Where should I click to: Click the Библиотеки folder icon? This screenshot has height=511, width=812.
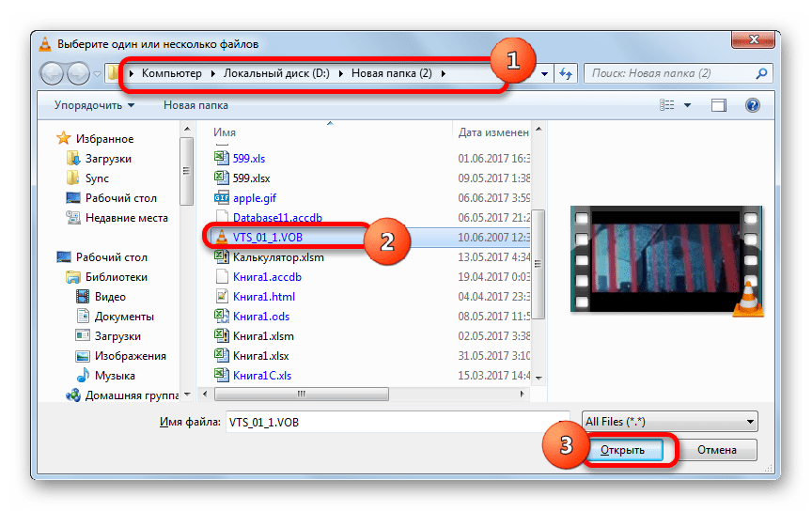[73, 277]
